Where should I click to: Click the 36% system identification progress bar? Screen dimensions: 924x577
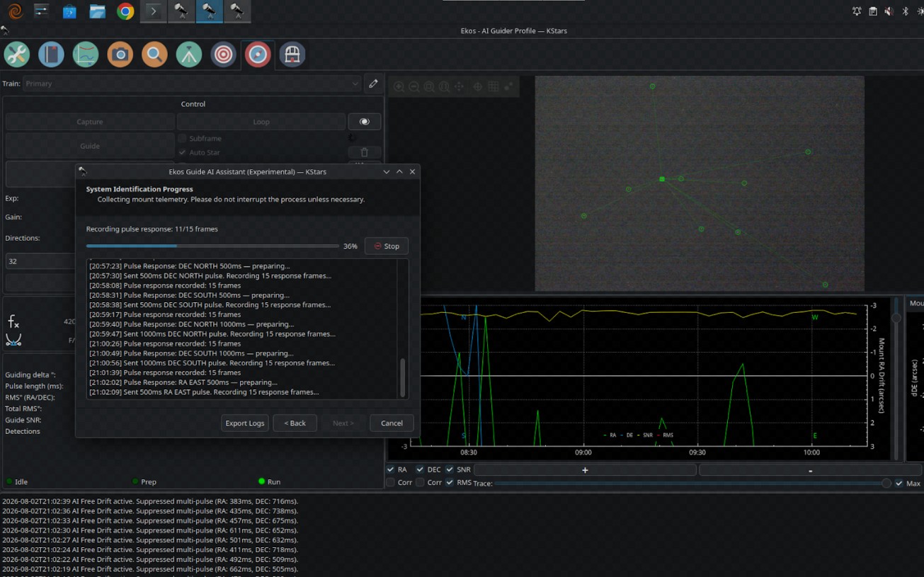212,246
